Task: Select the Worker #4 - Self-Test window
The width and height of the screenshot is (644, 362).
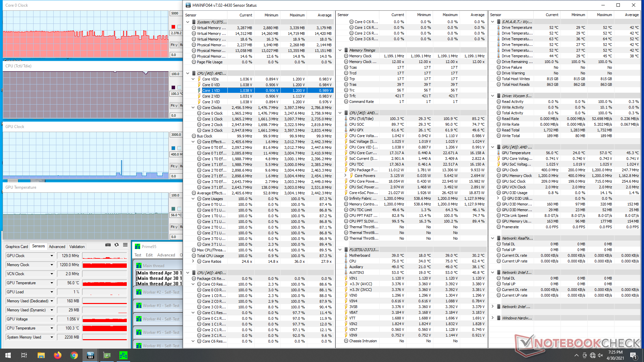Action: tap(158, 319)
